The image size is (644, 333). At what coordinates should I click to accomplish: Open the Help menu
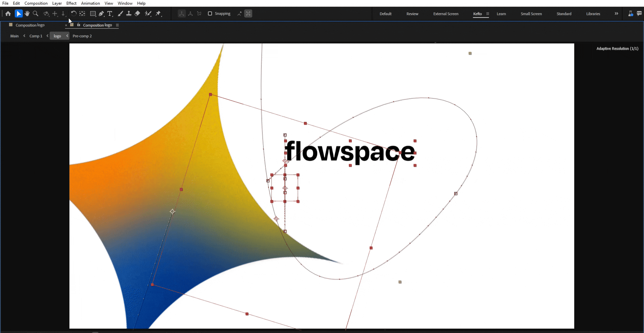[x=141, y=3]
